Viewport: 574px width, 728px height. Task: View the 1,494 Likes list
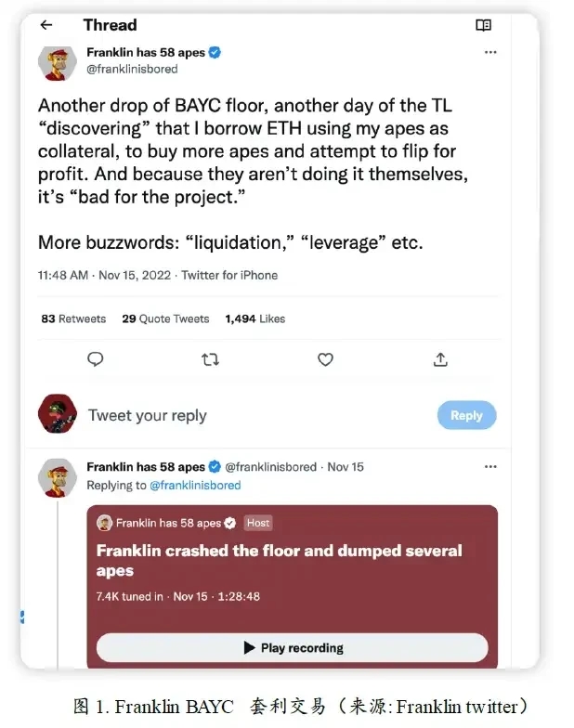(x=254, y=318)
